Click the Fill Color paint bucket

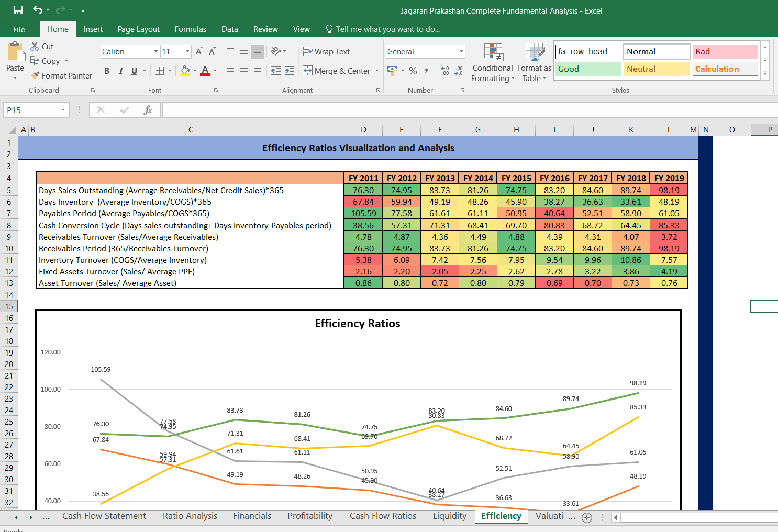[185, 71]
